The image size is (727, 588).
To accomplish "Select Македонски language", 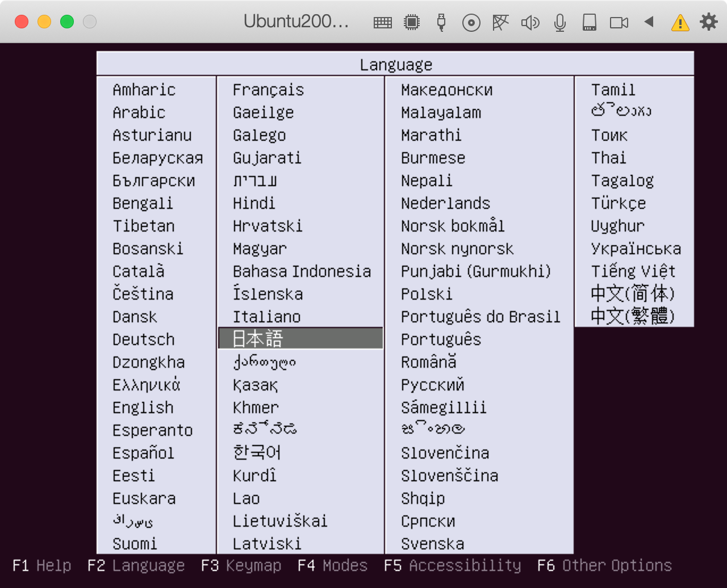I will (x=447, y=90).
